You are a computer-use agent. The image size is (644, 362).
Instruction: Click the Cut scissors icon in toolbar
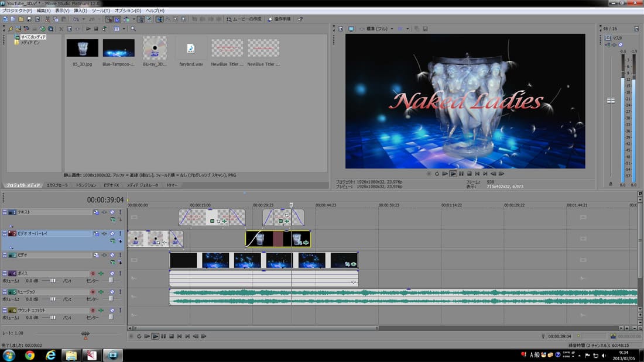pyautogui.click(x=47, y=19)
